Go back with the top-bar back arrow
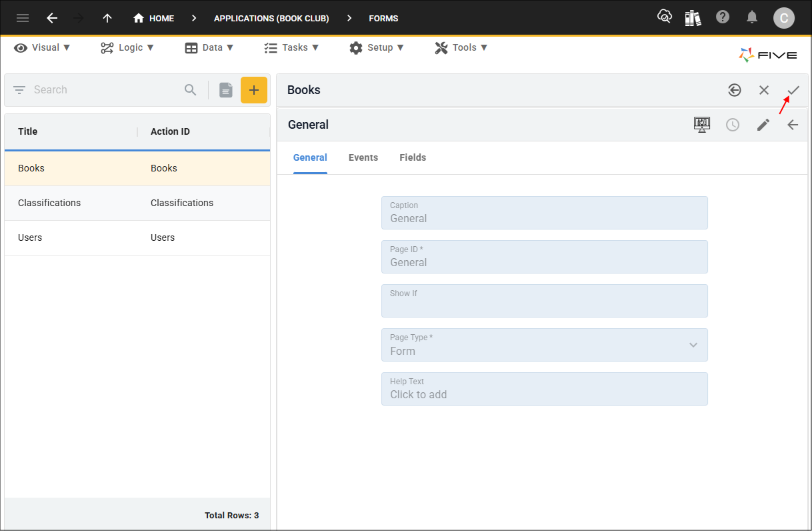The width and height of the screenshot is (812, 531). click(51, 18)
